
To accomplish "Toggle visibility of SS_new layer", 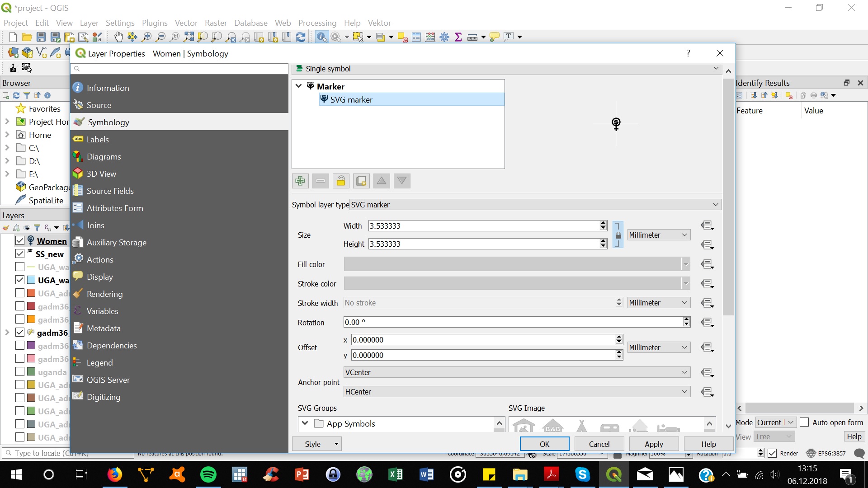I will click(20, 253).
